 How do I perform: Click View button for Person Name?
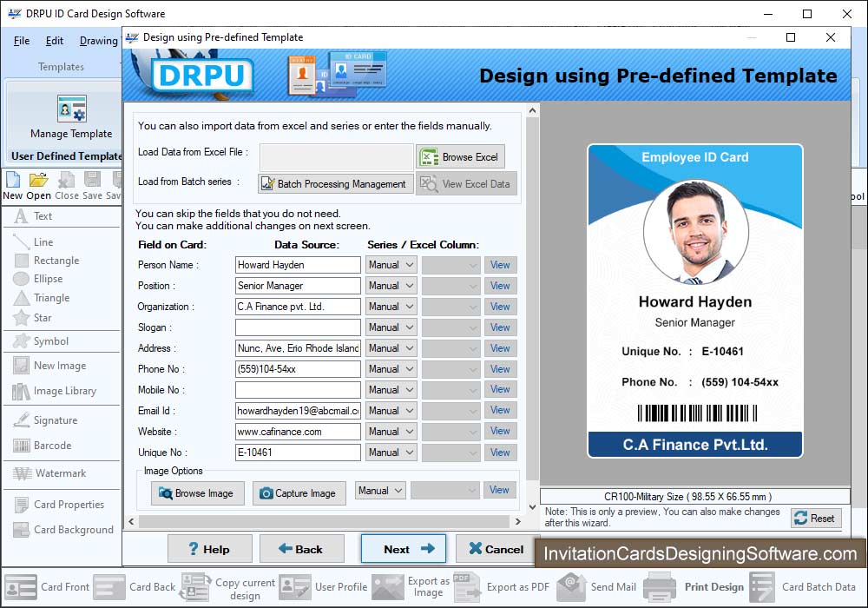click(x=500, y=265)
